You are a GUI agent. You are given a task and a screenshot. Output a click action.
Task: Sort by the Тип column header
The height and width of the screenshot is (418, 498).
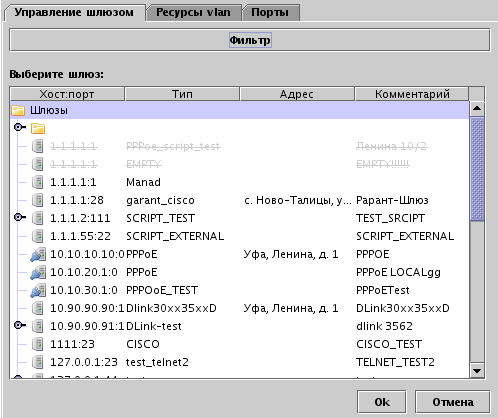point(182,94)
